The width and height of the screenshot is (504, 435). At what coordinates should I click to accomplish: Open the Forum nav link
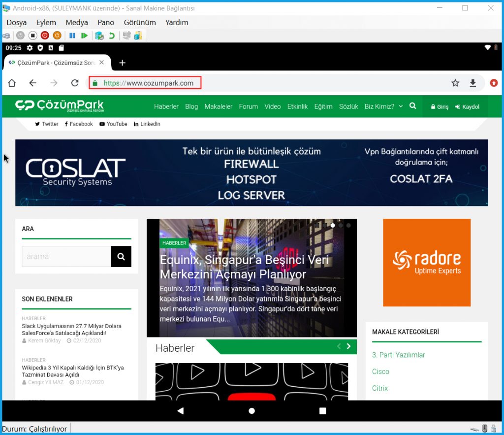click(249, 106)
